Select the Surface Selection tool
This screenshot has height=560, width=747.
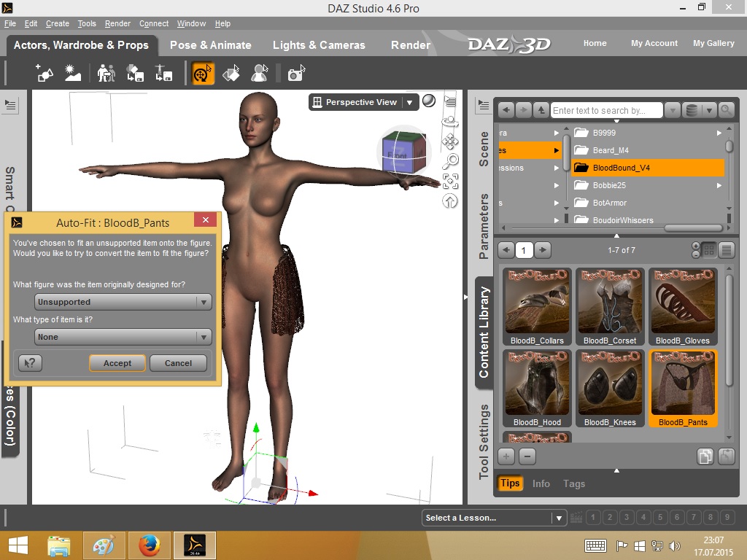tap(231, 74)
